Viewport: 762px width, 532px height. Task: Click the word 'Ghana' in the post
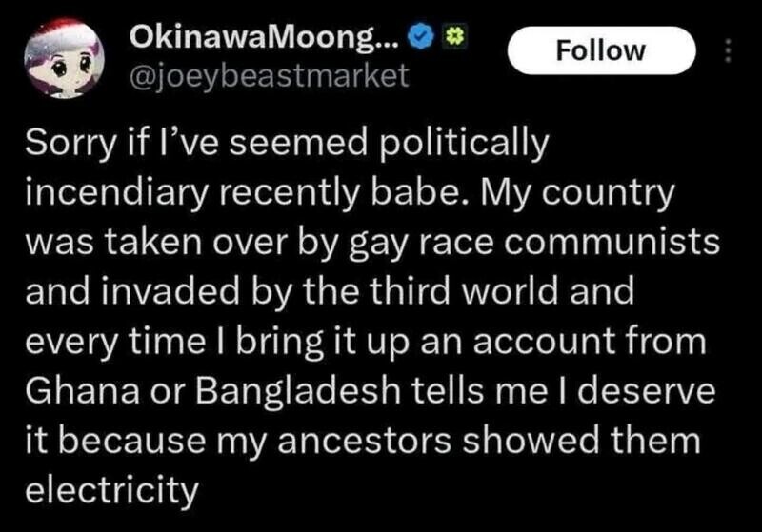tap(78, 390)
